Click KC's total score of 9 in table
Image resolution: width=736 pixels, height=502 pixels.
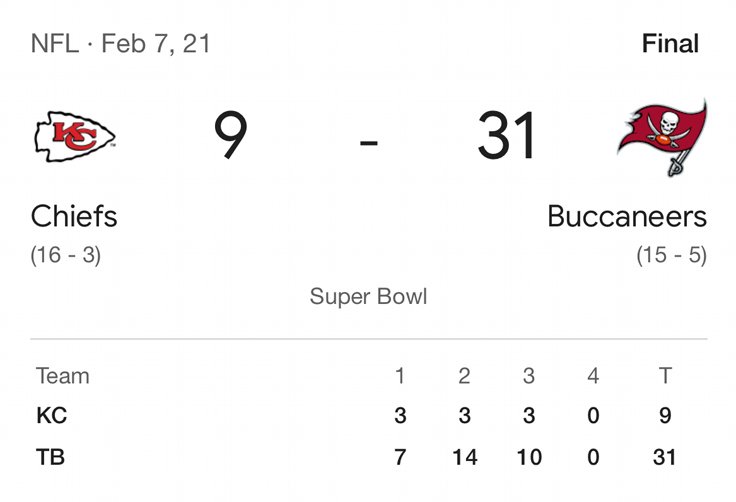(665, 416)
